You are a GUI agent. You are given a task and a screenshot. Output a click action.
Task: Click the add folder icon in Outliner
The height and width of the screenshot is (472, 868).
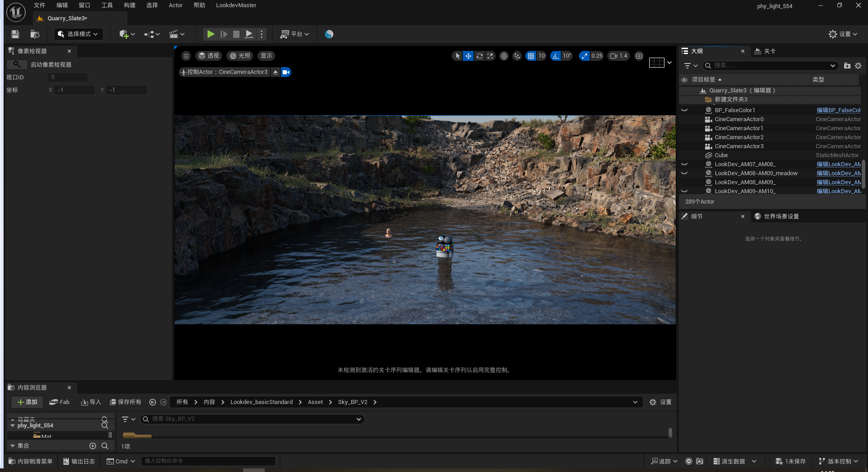click(x=847, y=66)
